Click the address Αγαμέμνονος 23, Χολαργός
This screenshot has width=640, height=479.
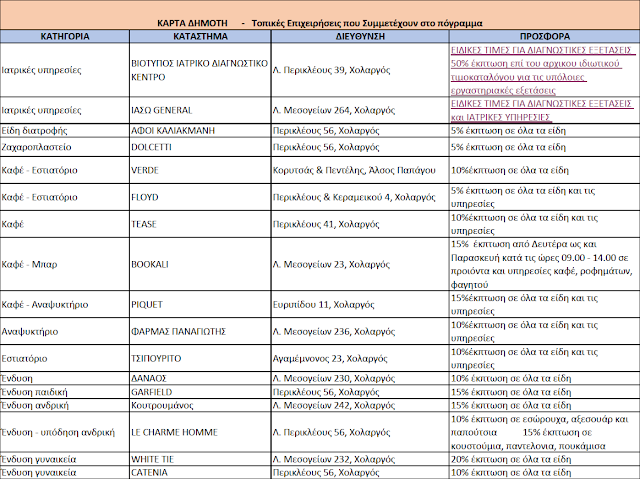pyautogui.click(x=330, y=358)
